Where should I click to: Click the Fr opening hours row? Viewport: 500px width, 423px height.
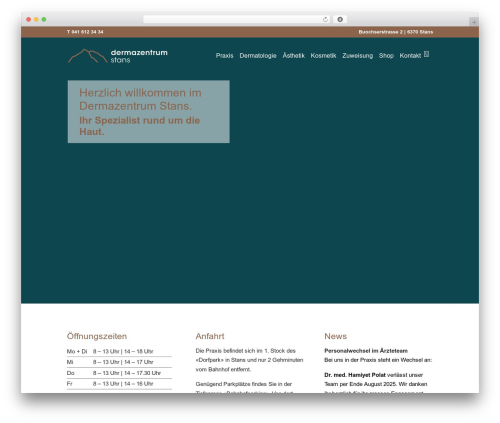pyautogui.click(x=119, y=384)
